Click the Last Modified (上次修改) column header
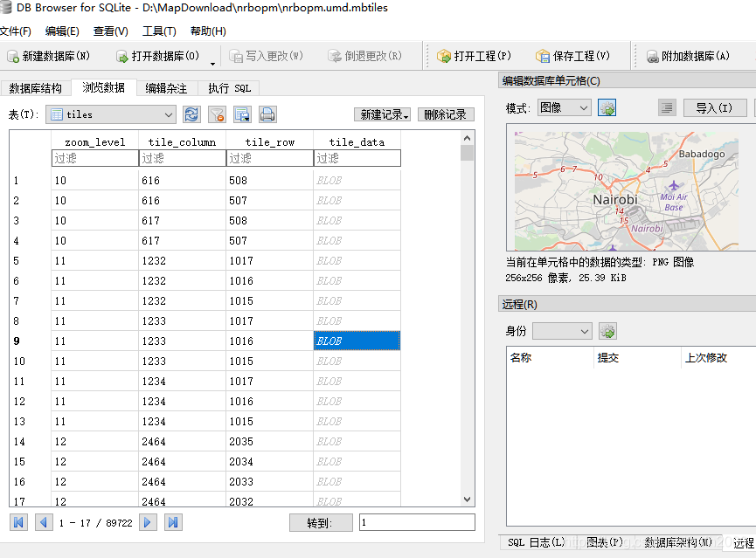 [x=718, y=357]
